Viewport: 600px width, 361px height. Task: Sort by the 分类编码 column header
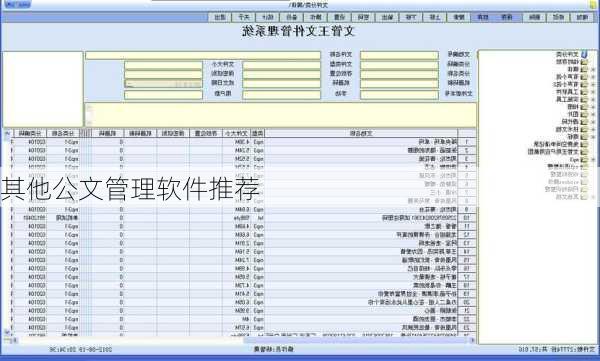coord(30,133)
